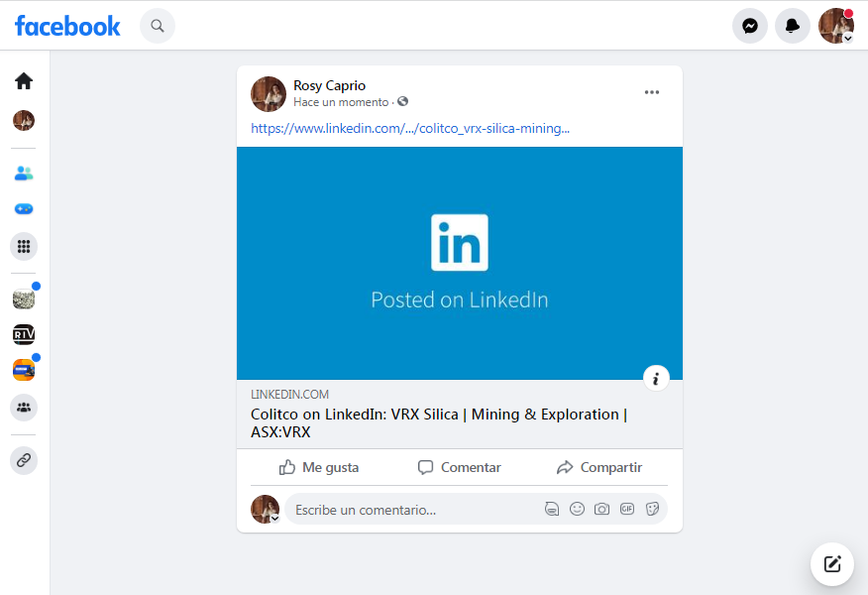Open the notifications bell

pyautogui.click(x=792, y=26)
